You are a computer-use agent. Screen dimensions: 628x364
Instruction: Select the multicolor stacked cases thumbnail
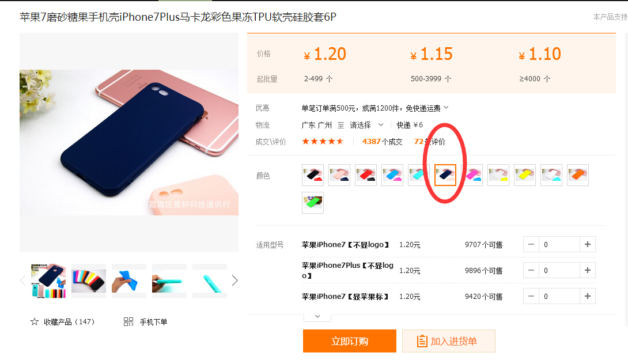click(89, 281)
